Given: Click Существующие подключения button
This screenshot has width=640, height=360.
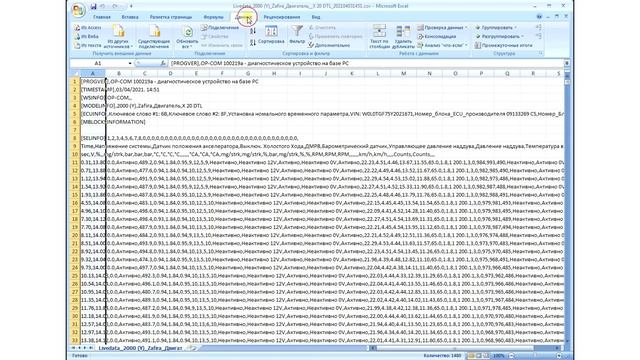Looking at the screenshot, I should point(154,37).
